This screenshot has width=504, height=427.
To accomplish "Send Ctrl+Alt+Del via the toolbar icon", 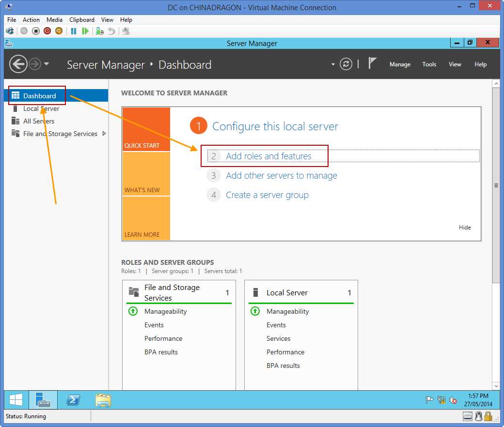I will point(10,31).
